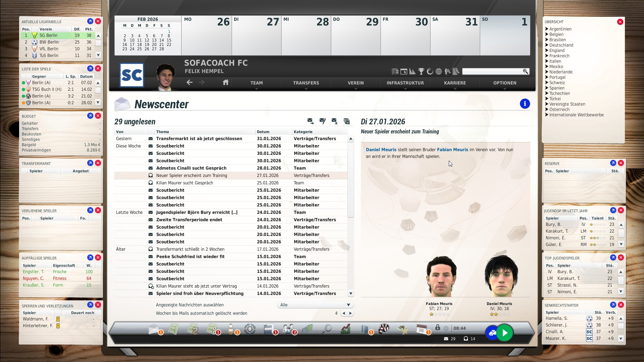Click the Daniel Meuris link in message

(381, 150)
